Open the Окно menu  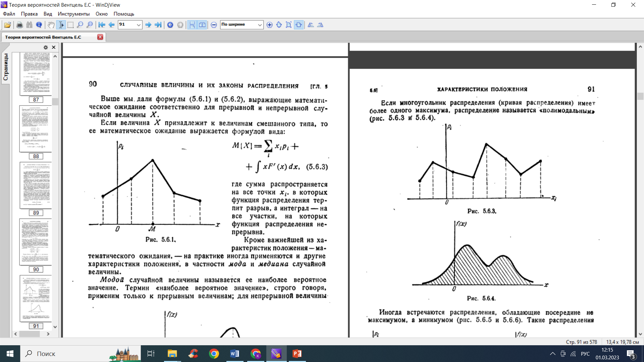click(101, 14)
